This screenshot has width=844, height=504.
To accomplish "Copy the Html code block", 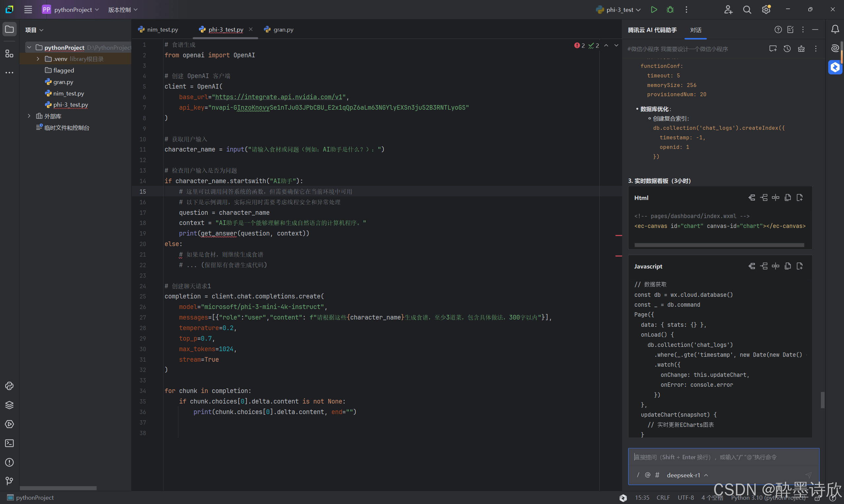I will (x=788, y=198).
